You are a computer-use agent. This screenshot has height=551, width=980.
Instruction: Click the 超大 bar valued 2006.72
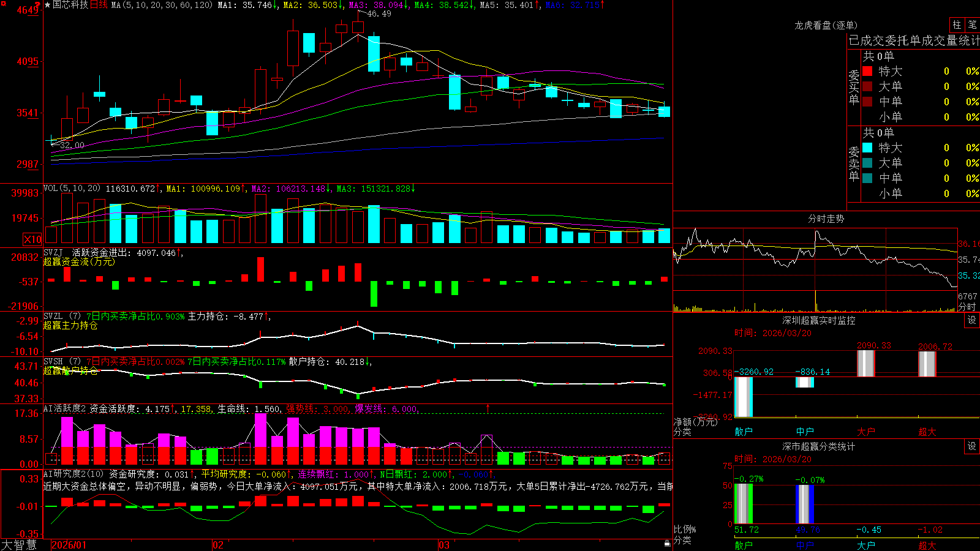927,364
